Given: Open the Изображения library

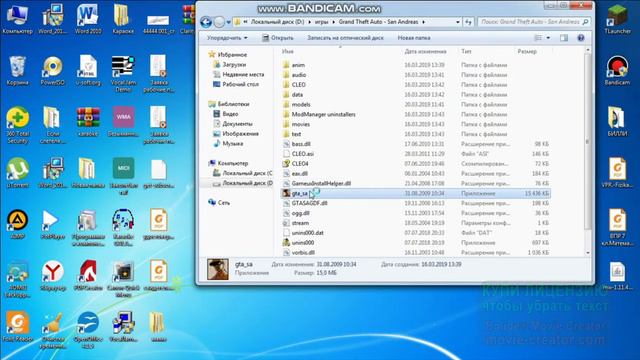Looking at the screenshot, I should click(240, 133).
